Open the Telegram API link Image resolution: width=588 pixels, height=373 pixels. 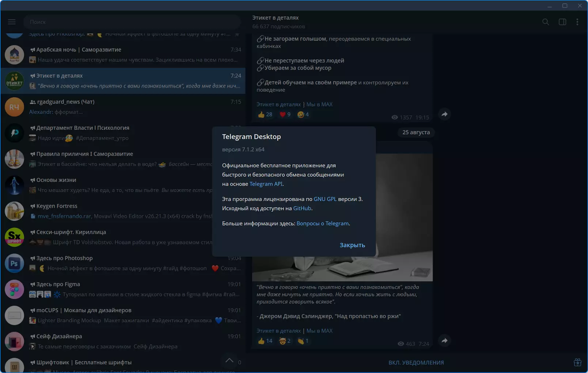(x=266, y=184)
